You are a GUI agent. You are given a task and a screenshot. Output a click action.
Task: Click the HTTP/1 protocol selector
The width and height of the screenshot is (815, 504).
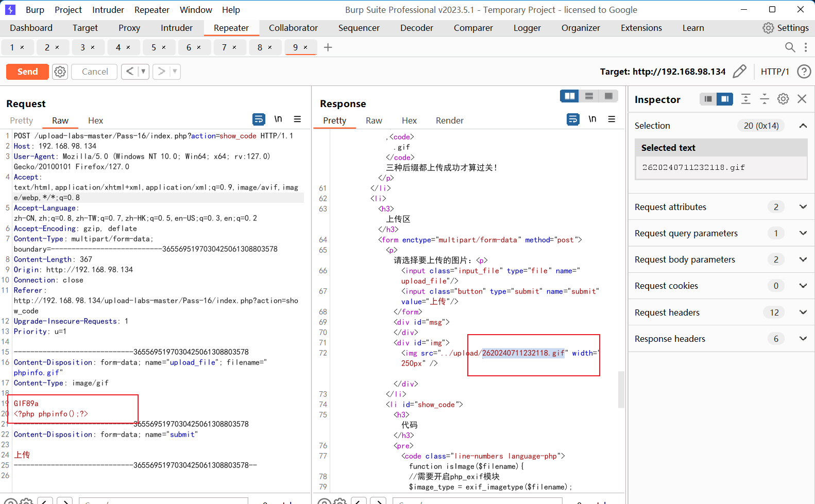coord(775,72)
